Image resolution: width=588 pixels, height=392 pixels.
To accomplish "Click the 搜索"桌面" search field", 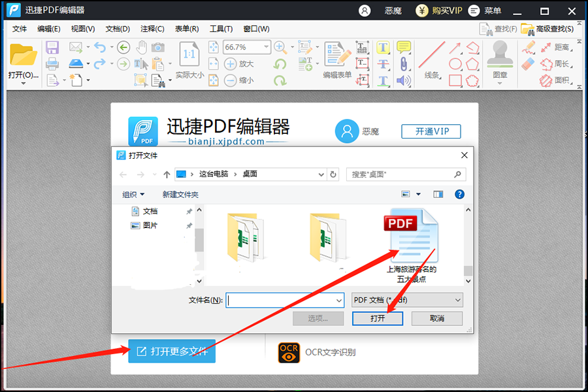I will (406, 174).
